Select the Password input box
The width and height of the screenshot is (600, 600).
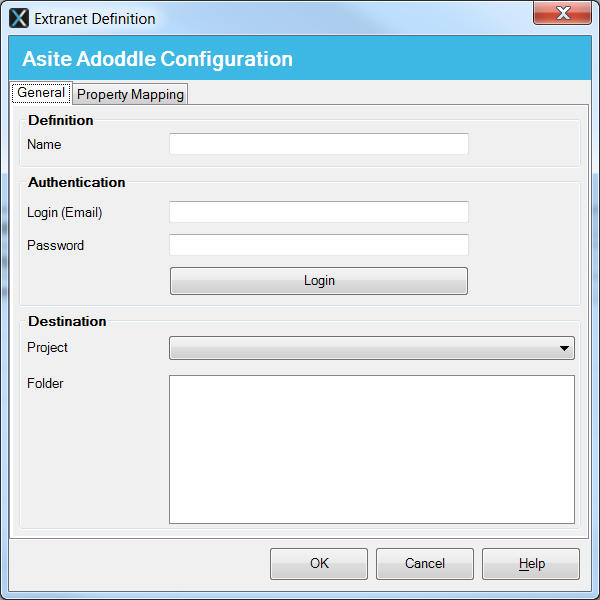[318, 245]
